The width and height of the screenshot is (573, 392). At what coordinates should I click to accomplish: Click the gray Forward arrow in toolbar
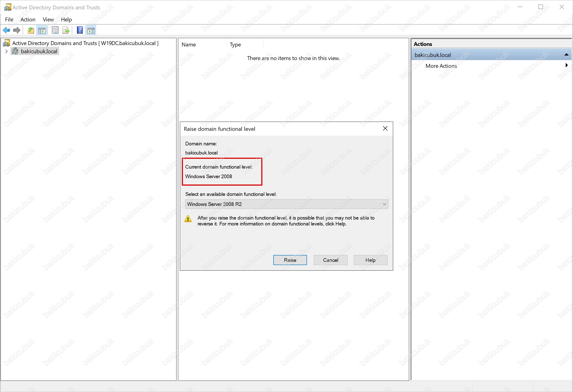[17, 30]
